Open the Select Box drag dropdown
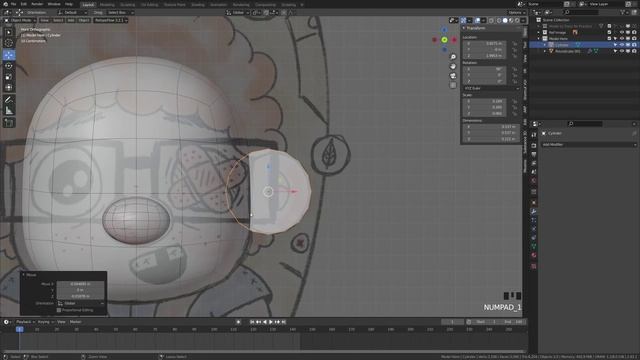640x360 pixels. [120, 12]
